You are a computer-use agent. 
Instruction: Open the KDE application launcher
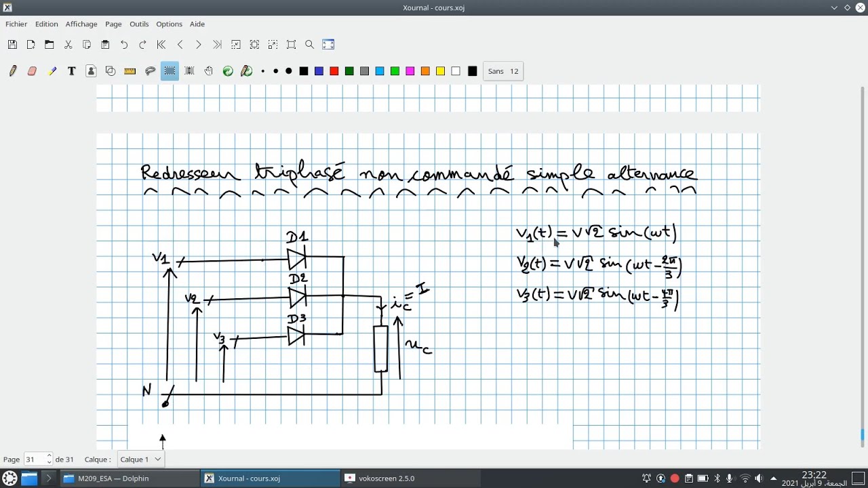[x=9, y=479]
